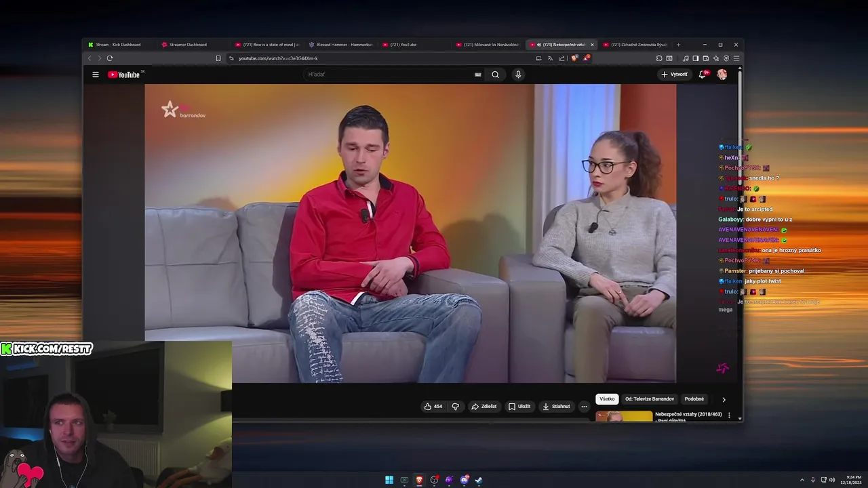868x488 pixels.
Task: Open Discord taskbar icon
Action: [464, 480]
